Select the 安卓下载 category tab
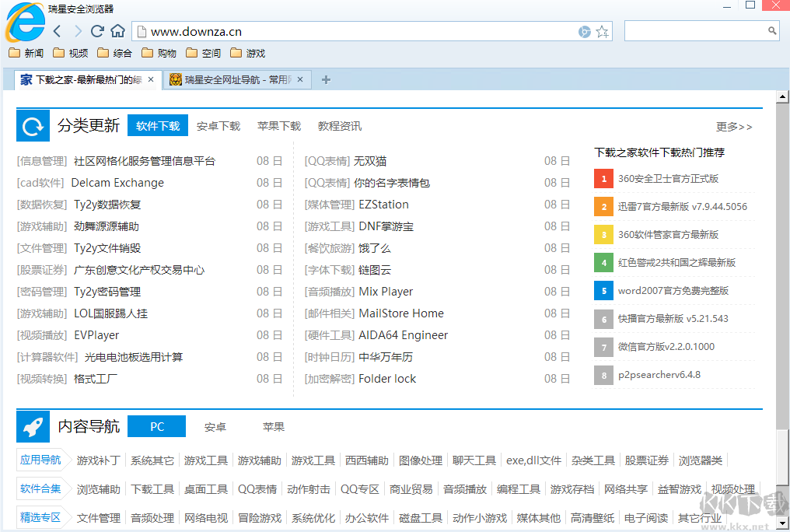The width and height of the screenshot is (790, 532). point(218,125)
